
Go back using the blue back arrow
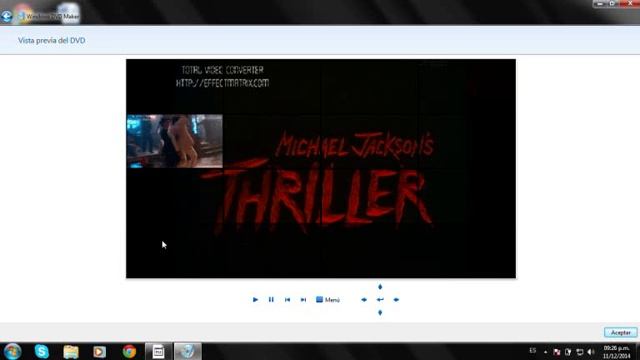(7, 16)
